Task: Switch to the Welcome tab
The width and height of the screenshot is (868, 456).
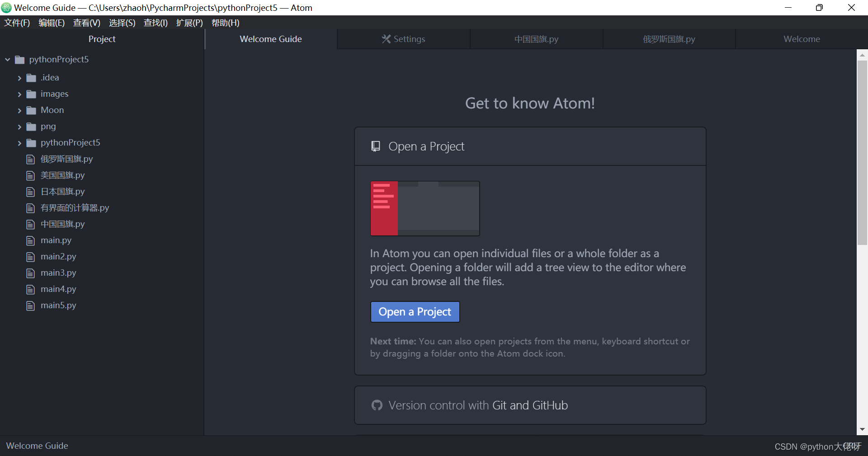Action: pos(802,39)
